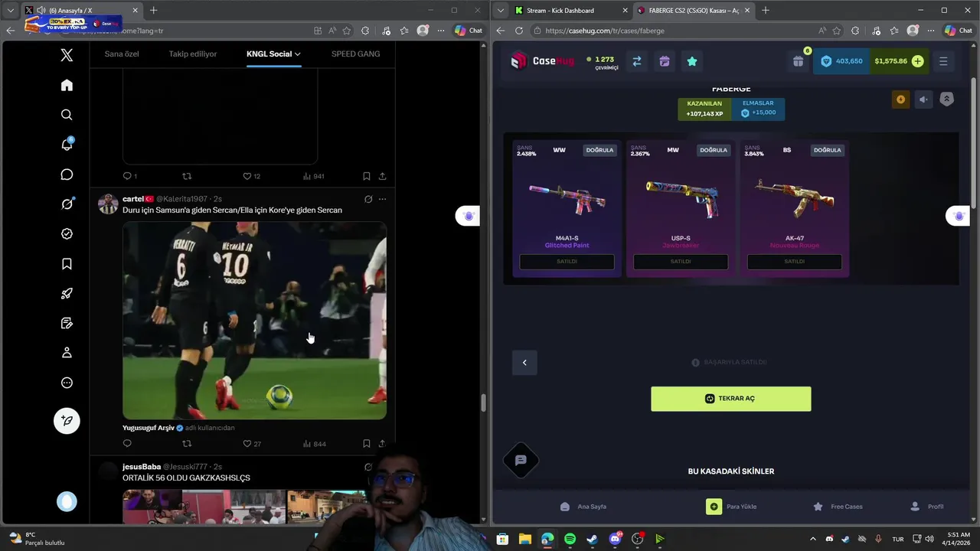Open Steam from taskbar
This screenshot has height=551, width=980.
pyautogui.click(x=592, y=539)
